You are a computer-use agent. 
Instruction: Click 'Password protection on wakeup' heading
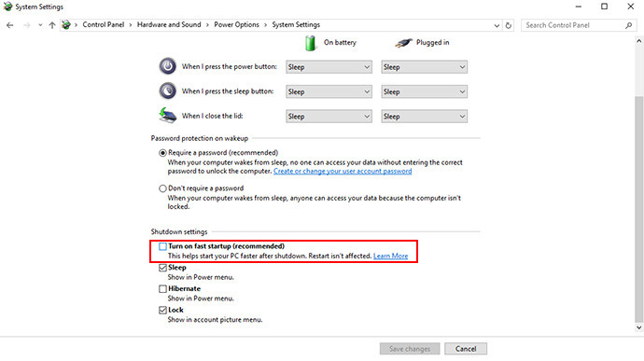point(200,138)
